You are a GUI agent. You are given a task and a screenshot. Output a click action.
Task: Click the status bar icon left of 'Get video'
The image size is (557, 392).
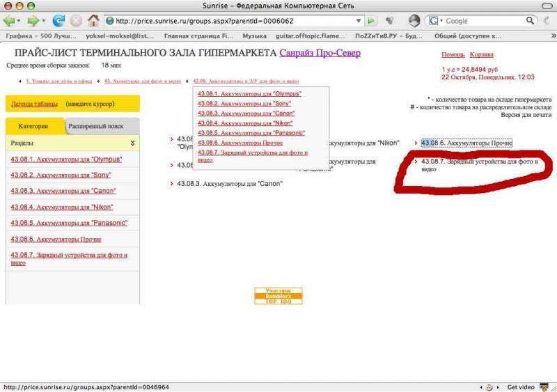(489, 387)
